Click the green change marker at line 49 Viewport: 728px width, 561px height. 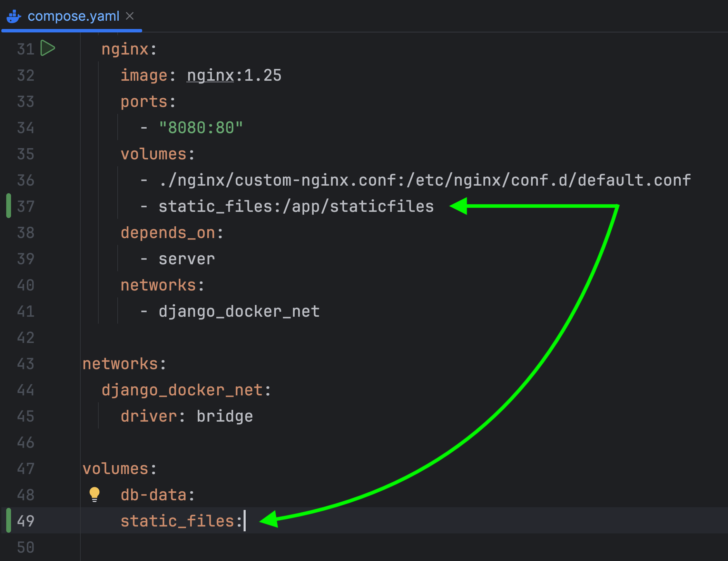click(9, 520)
